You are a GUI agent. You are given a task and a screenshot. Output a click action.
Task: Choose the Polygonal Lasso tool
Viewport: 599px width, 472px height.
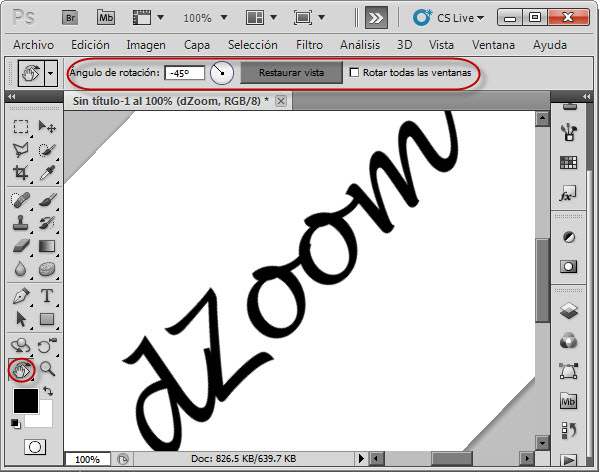click(21, 150)
